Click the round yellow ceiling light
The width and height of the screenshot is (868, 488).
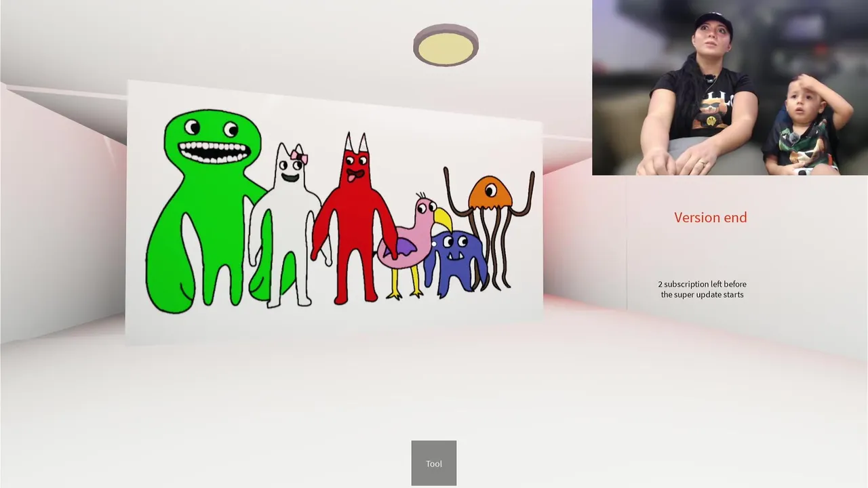(446, 45)
